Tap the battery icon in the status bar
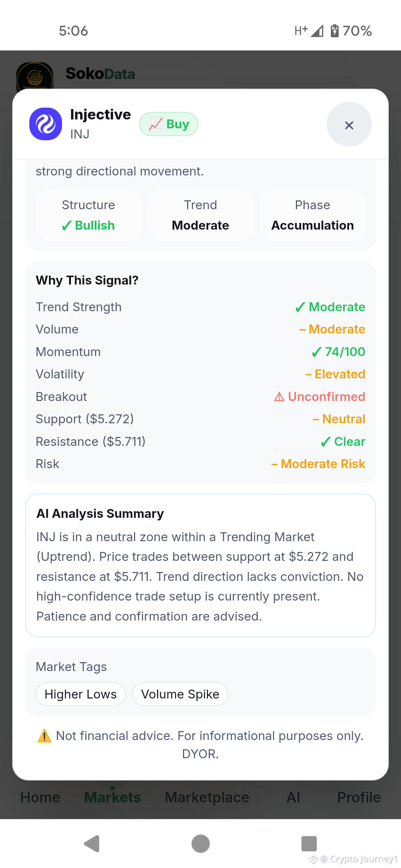The height and width of the screenshot is (868, 401). [x=335, y=31]
